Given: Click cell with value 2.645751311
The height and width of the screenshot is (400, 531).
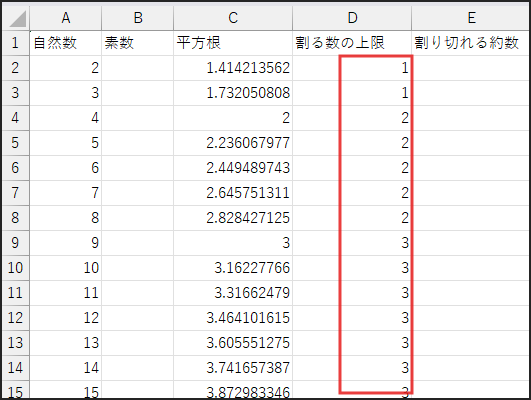Looking at the screenshot, I should click(233, 193).
